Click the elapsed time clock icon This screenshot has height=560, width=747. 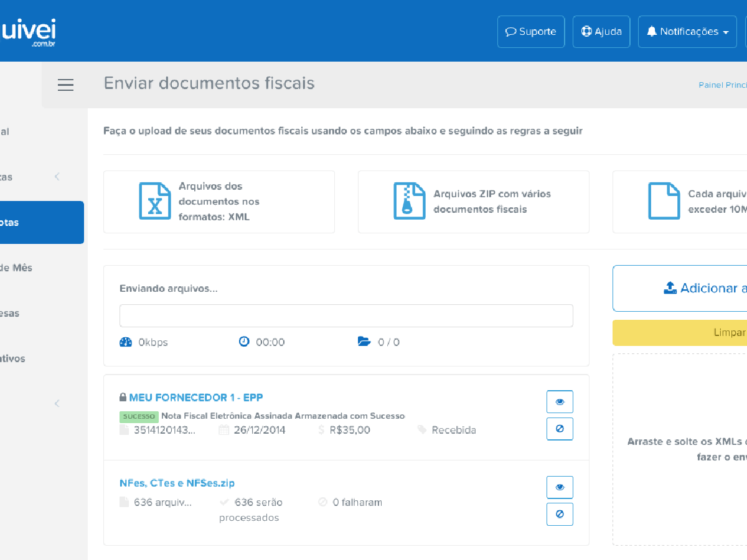click(244, 342)
